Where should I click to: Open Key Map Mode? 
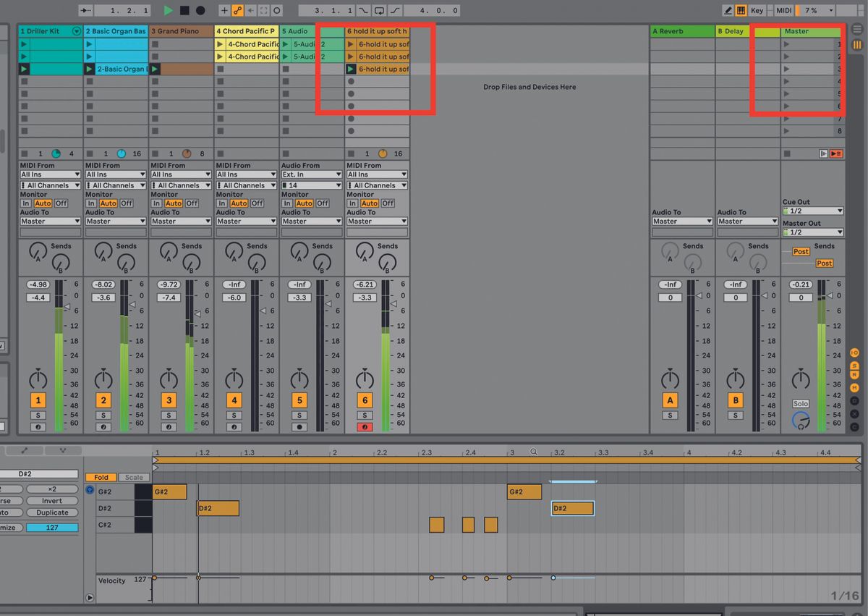tap(757, 11)
